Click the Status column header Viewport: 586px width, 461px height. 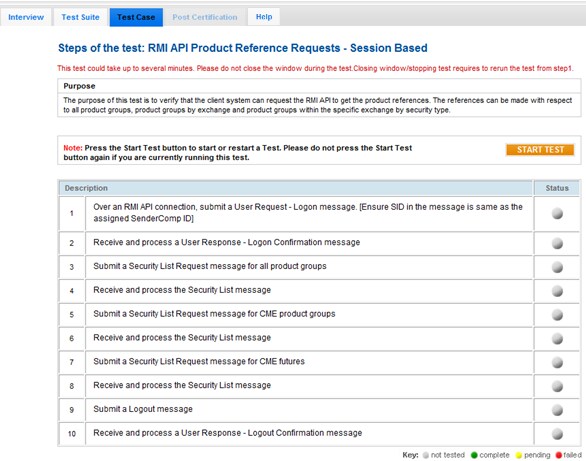click(x=557, y=188)
